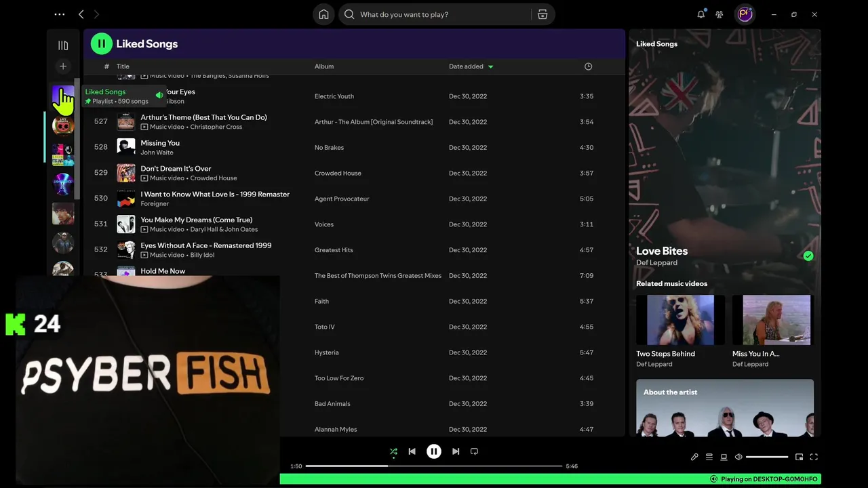Open the miniplayer icon
The height and width of the screenshot is (488, 868).
click(799, 457)
